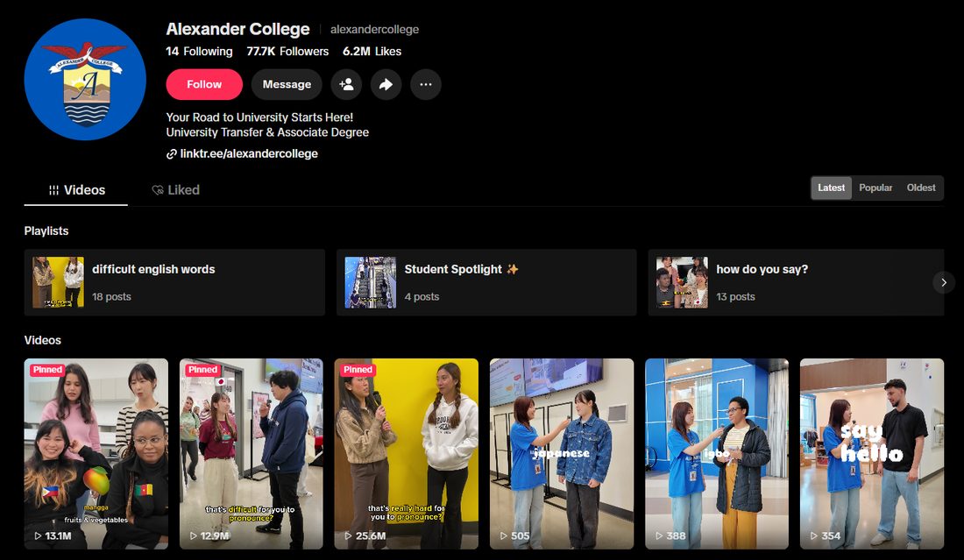
Task: Click the "13 posts" text
Action: (735, 297)
